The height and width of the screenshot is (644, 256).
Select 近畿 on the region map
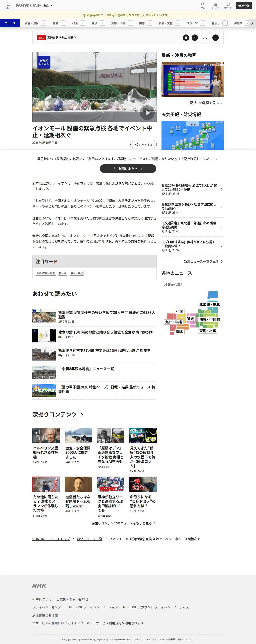click(190, 319)
